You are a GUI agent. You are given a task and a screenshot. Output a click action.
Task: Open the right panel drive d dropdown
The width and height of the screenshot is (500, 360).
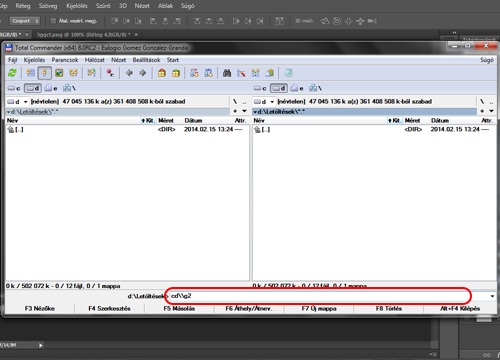pos(272,102)
